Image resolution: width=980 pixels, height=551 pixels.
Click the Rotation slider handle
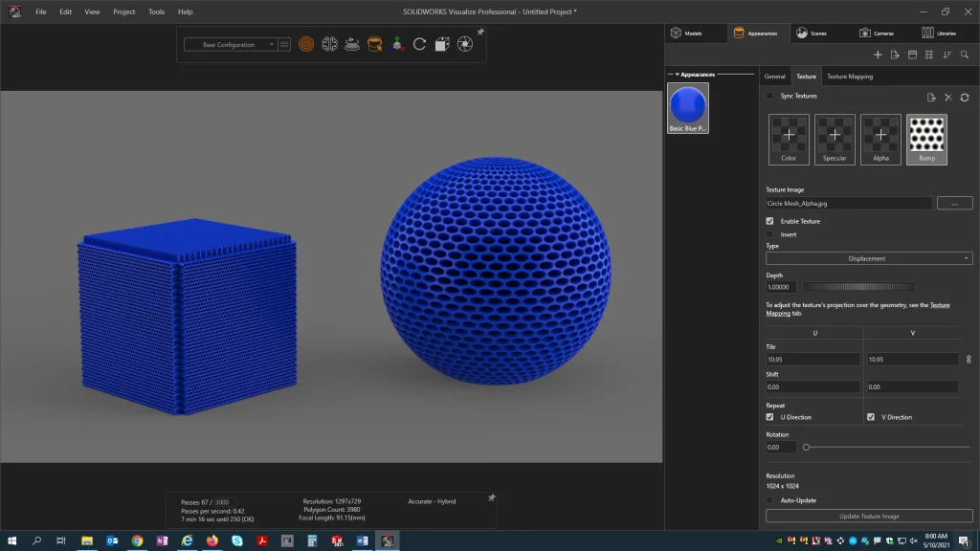[x=807, y=447]
